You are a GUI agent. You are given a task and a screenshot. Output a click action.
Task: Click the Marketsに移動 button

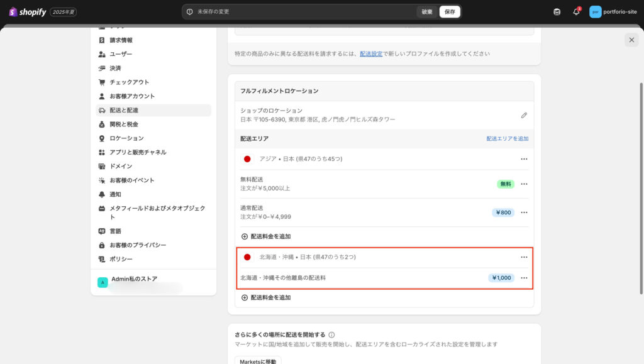point(258,361)
